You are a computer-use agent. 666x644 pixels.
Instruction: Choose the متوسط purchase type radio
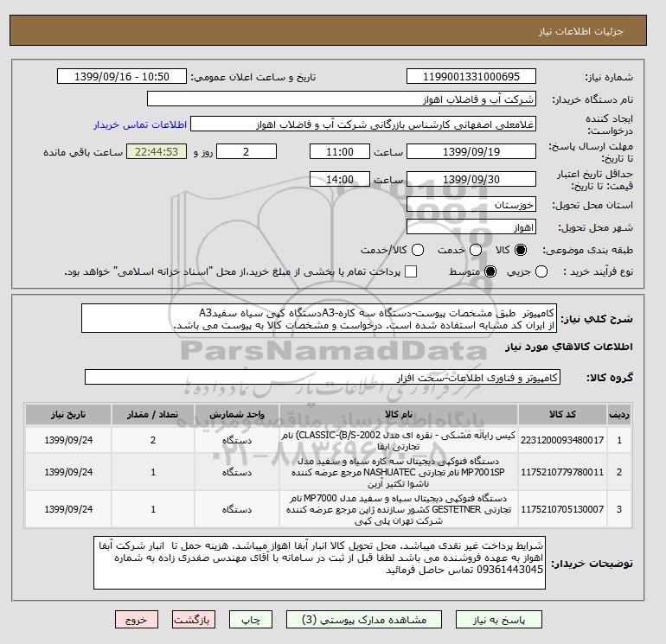tap(490, 271)
